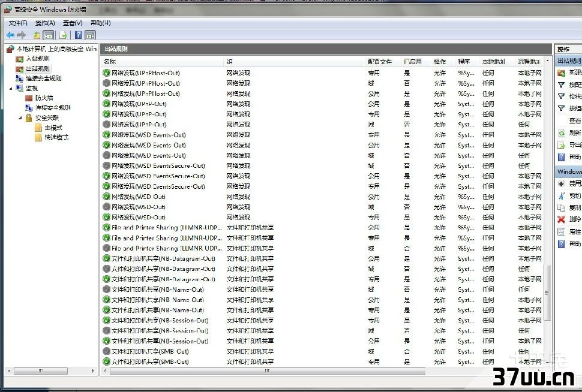Click the blue Help toolbar icon
582x392 pixels.
[x=79, y=35]
